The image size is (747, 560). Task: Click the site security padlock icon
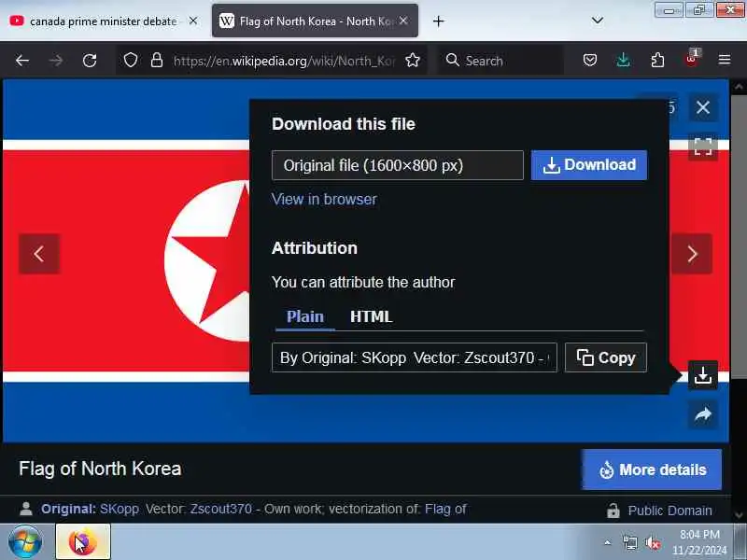click(157, 61)
